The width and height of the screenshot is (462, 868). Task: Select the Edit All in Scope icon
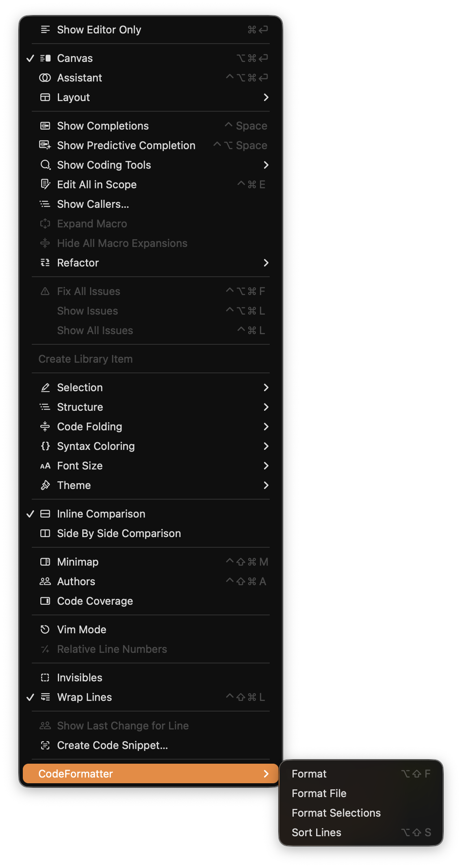coord(46,185)
